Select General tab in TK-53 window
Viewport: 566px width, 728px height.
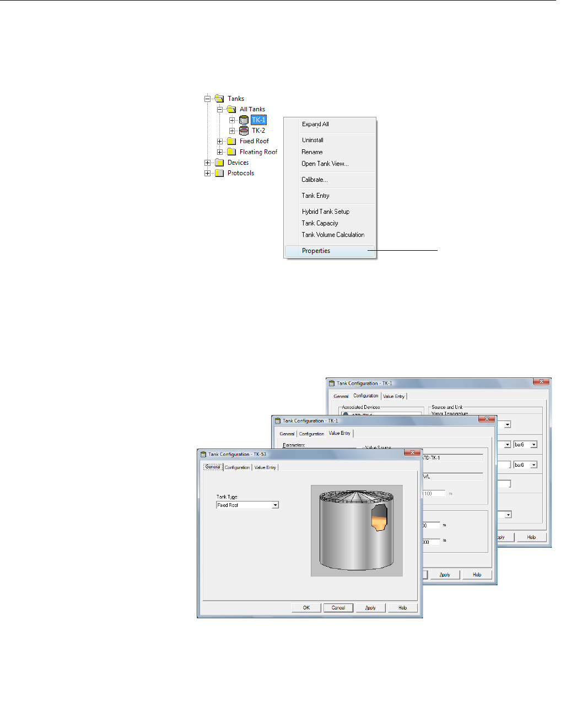tap(213, 467)
